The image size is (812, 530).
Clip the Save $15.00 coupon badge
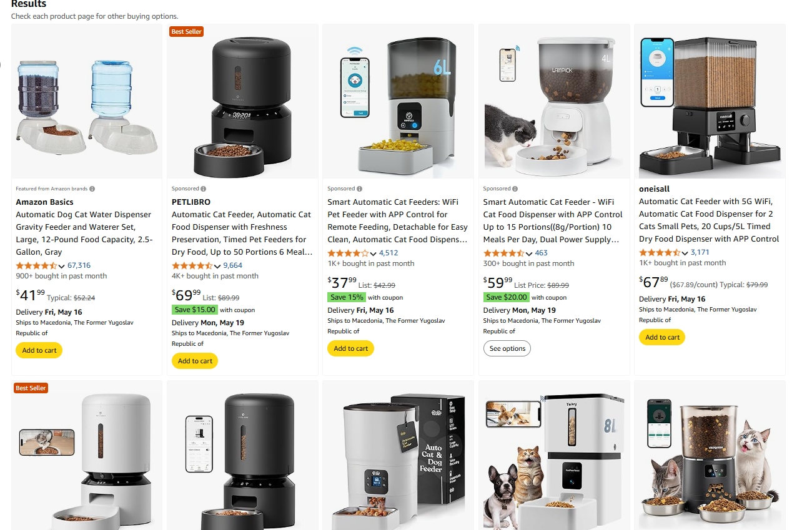pos(194,310)
